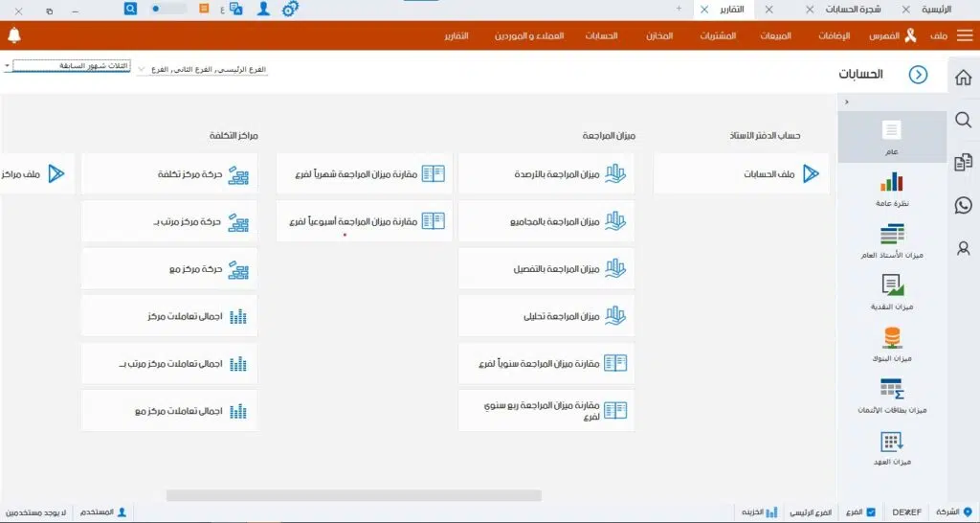Switch to the شجرة الحسابات tab
This screenshot has width=980, height=523.
[853, 10]
